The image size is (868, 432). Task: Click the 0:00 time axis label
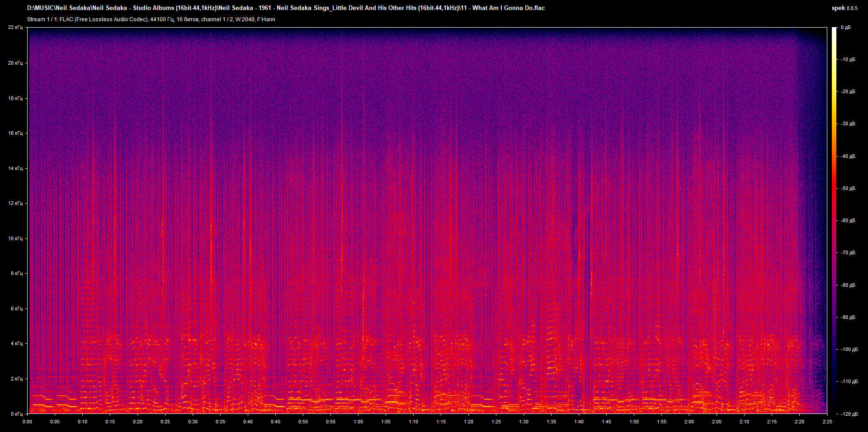[28, 422]
